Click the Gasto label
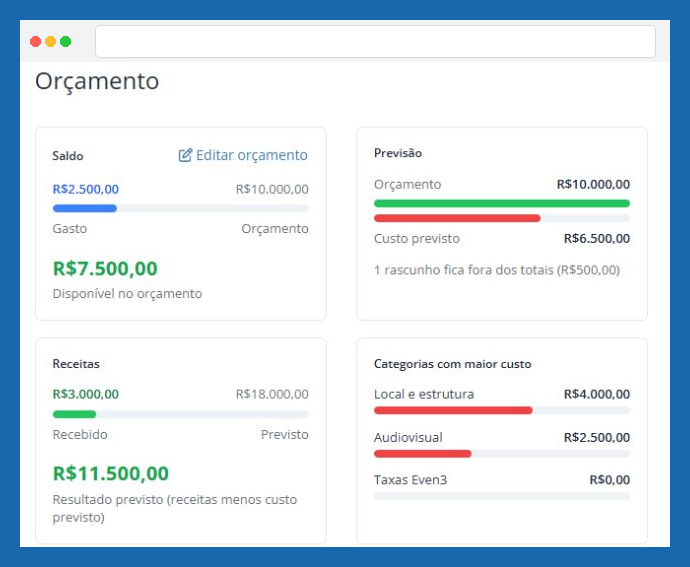Viewport: 690px width, 567px height. click(x=70, y=228)
